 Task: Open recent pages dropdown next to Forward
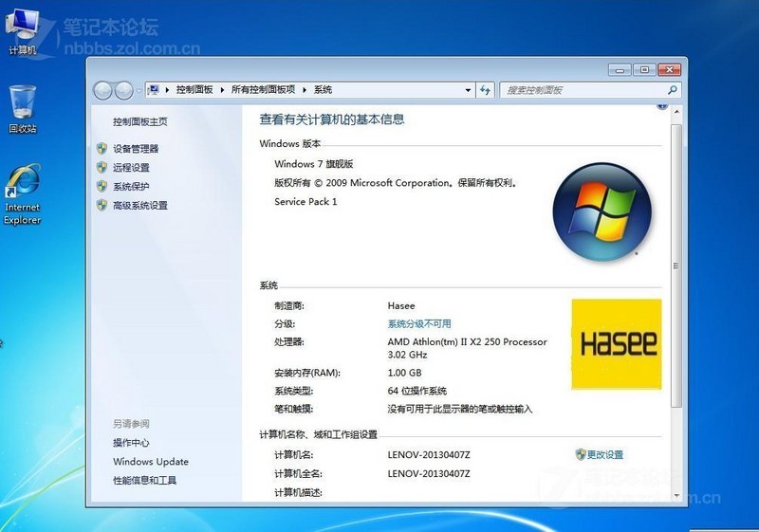point(139,90)
